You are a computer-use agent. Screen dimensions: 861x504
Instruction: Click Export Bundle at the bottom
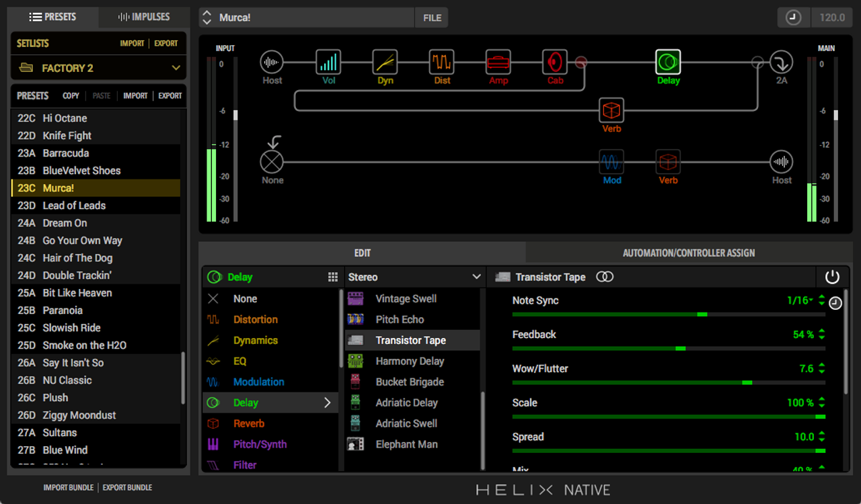pos(127,487)
